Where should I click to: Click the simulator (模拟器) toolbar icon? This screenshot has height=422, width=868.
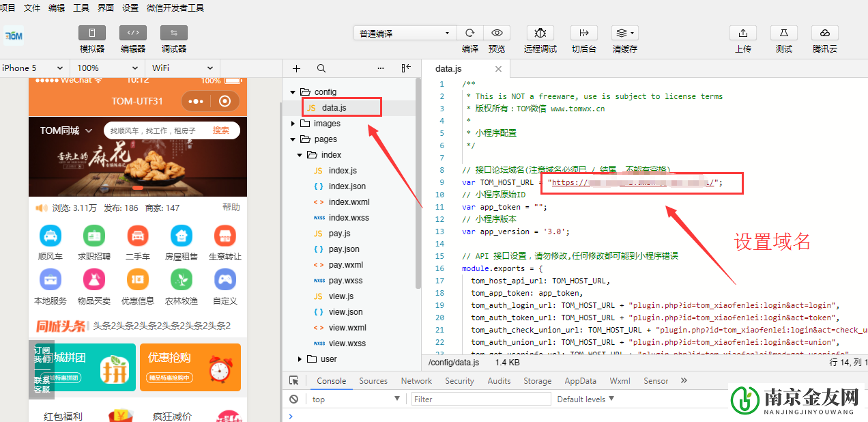click(92, 33)
